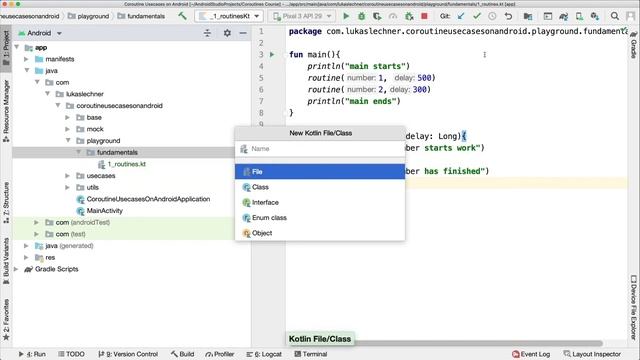640x360 pixels.
Task: Hide the project panel minus icon
Action: pyautogui.click(x=243, y=33)
